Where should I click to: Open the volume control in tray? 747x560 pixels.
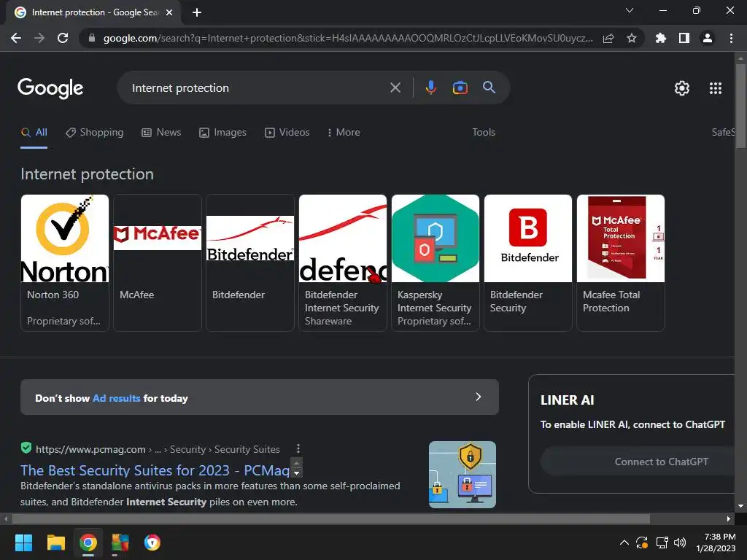coord(680,542)
